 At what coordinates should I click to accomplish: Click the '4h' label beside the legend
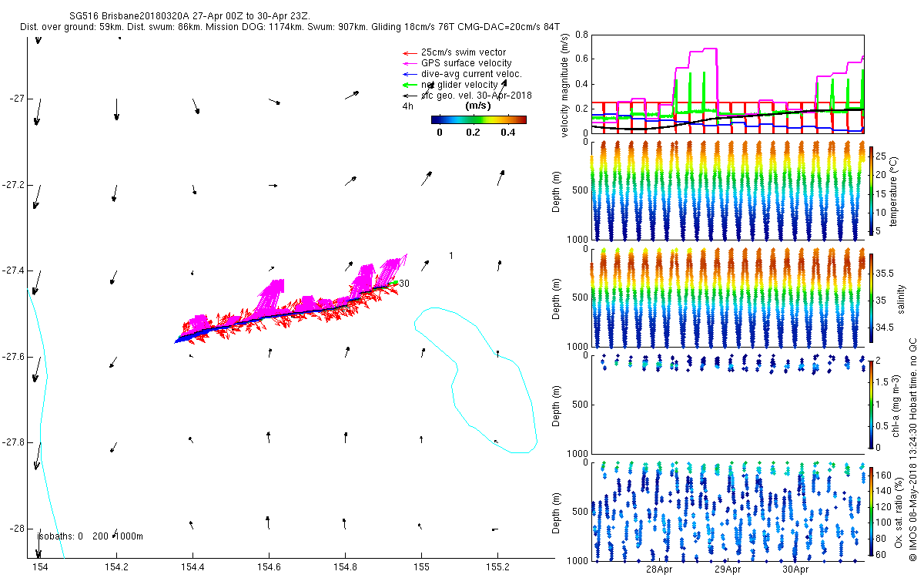tap(407, 106)
